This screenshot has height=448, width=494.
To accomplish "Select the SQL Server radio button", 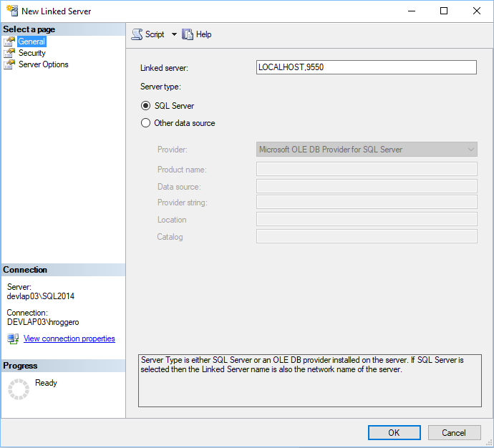I will (146, 106).
